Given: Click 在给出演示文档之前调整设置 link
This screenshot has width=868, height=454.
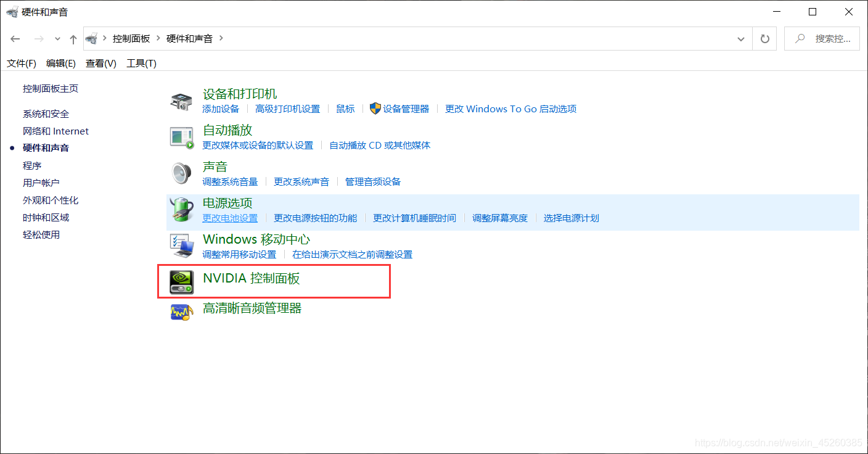Looking at the screenshot, I should pos(353,255).
